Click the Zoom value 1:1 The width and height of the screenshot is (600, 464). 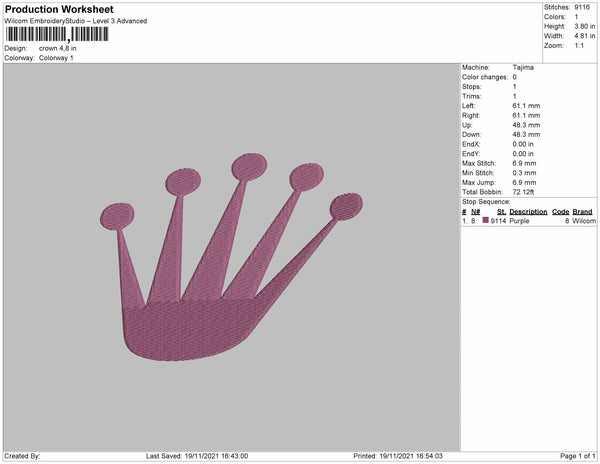(x=579, y=46)
